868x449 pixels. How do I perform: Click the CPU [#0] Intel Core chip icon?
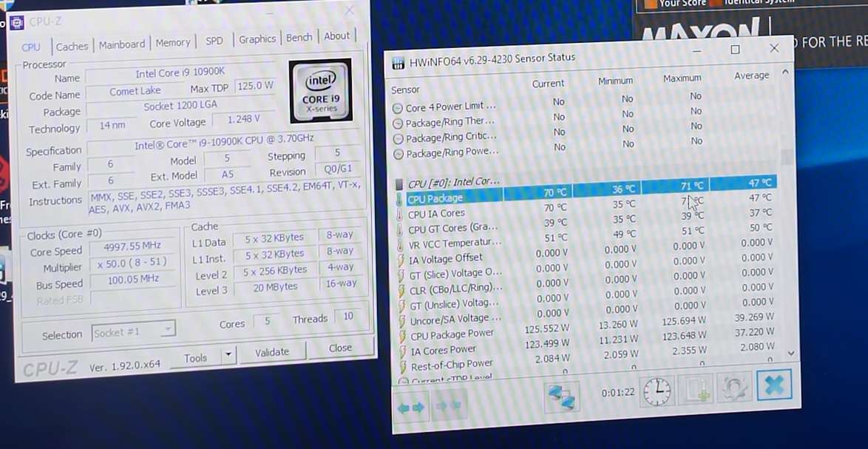(399, 183)
